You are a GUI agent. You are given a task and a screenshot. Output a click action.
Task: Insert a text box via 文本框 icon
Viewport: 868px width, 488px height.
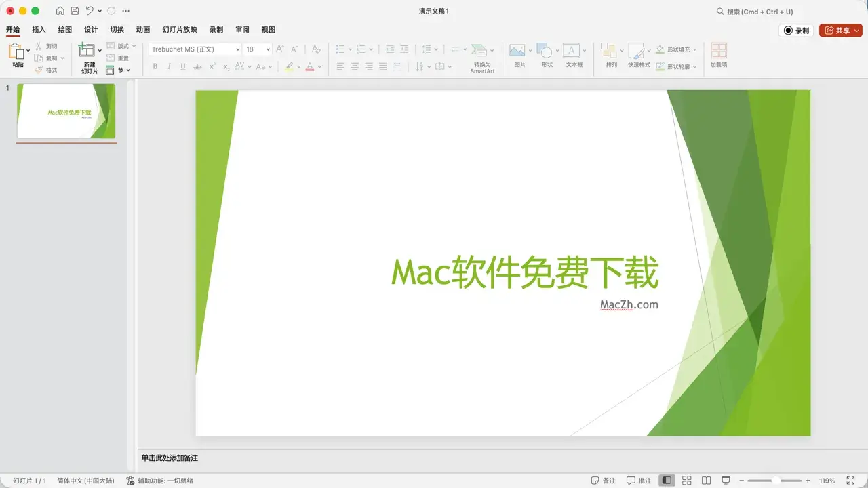[x=572, y=51]
